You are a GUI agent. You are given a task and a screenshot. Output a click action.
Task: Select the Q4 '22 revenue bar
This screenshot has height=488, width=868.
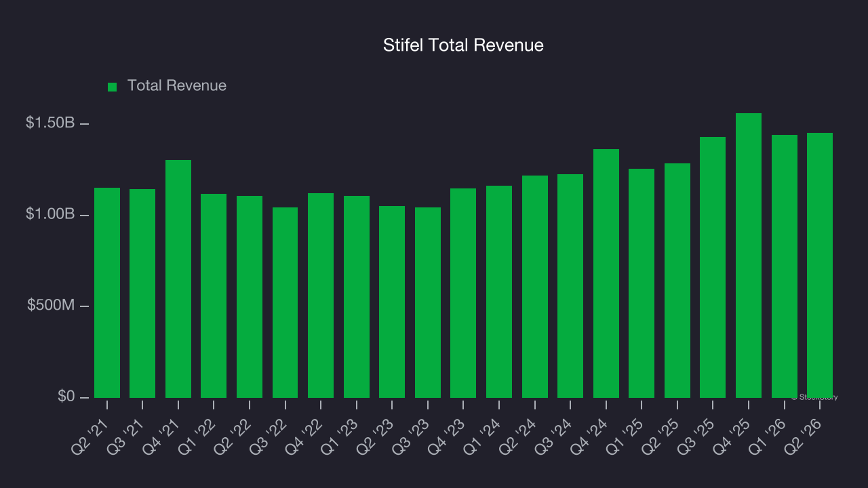click(x=321, y=296)
